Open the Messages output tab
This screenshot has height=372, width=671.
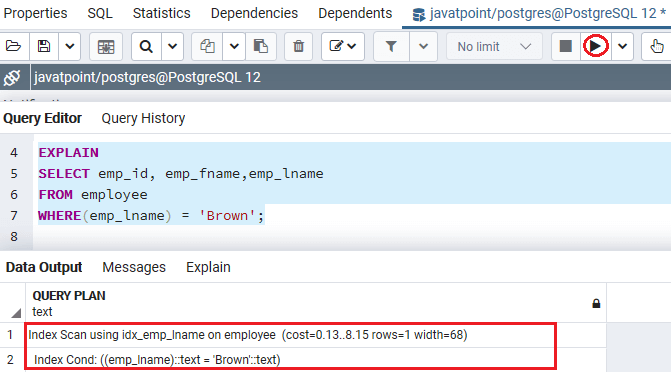point(134,267)
